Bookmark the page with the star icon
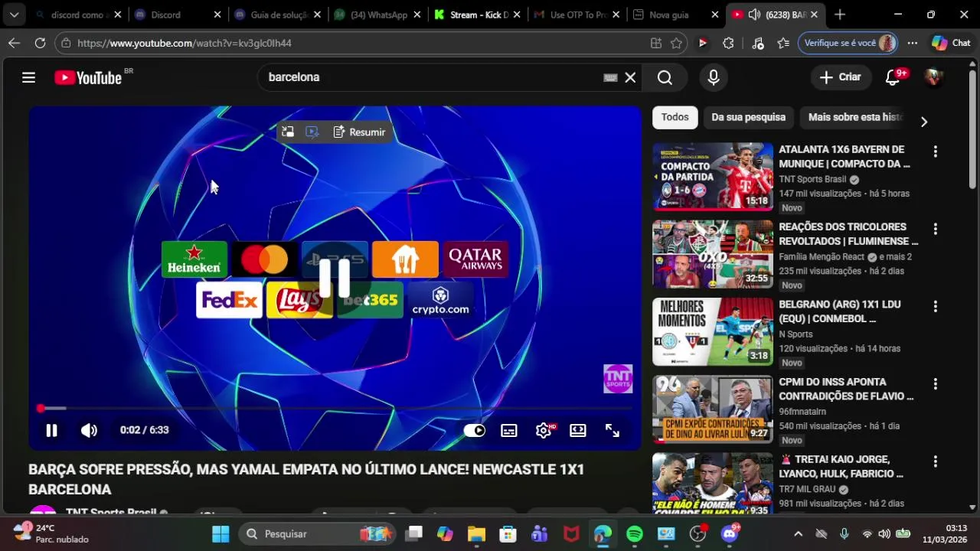Viewport: 980px width, 551px height. 676,43
